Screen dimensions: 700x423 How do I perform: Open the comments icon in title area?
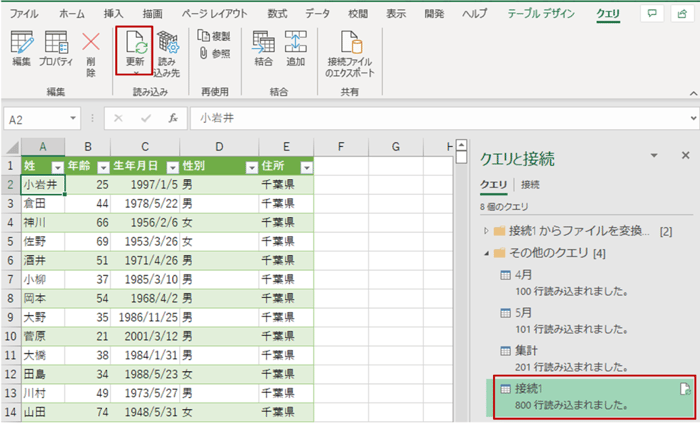pyautogui.click(x=652, y=14)
